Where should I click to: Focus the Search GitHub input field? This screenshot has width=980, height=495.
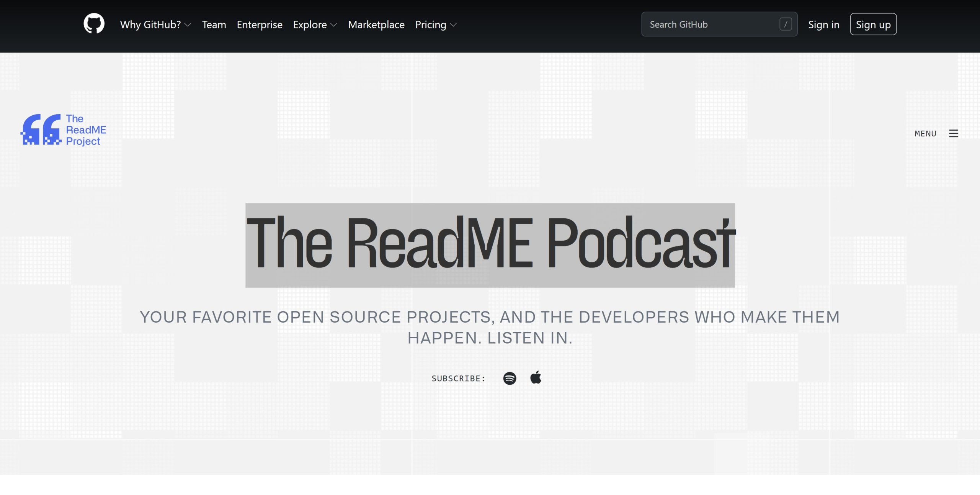(719, 24)
